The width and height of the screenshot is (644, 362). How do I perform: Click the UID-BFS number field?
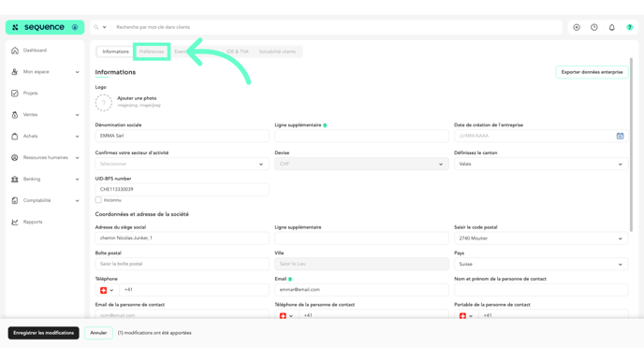[182, 190]
